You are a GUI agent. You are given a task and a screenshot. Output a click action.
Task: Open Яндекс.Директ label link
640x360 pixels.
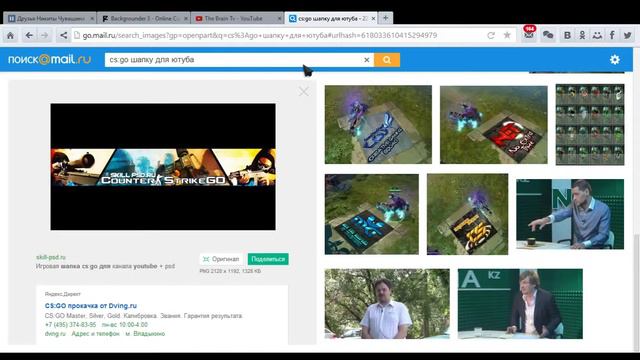tap(62, 294)
